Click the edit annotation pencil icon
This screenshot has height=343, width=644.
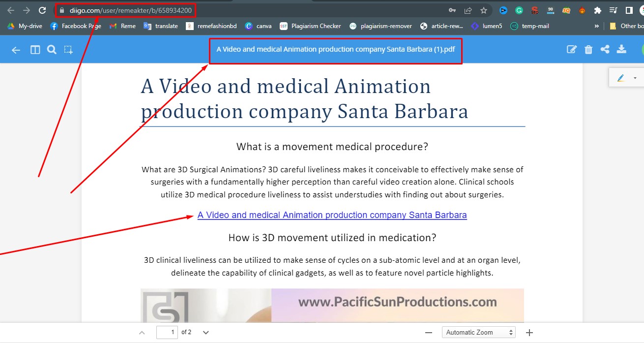point(571,49)
